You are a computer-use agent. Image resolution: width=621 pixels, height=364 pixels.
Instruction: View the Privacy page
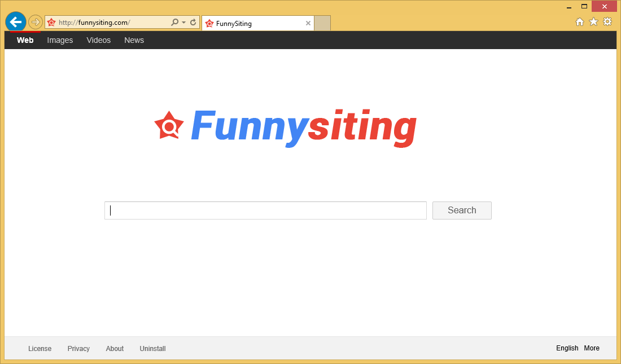pyautogui.click(x=78, y=348)
